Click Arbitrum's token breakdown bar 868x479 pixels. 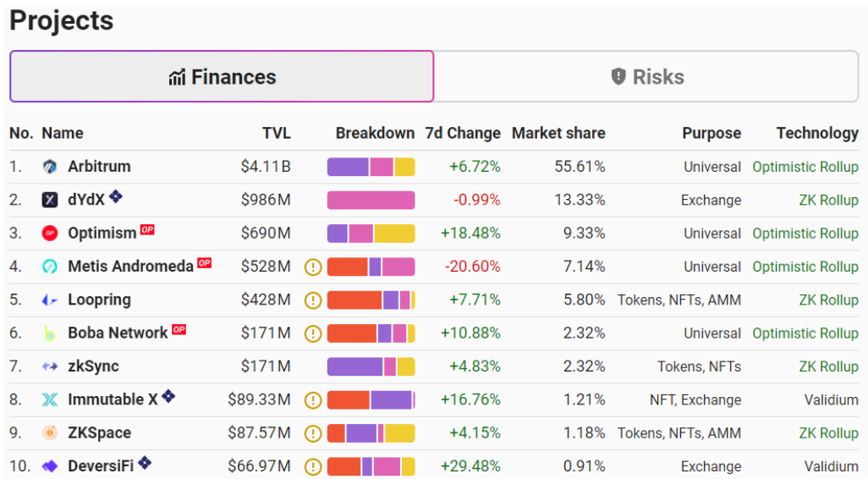(371, 167)
